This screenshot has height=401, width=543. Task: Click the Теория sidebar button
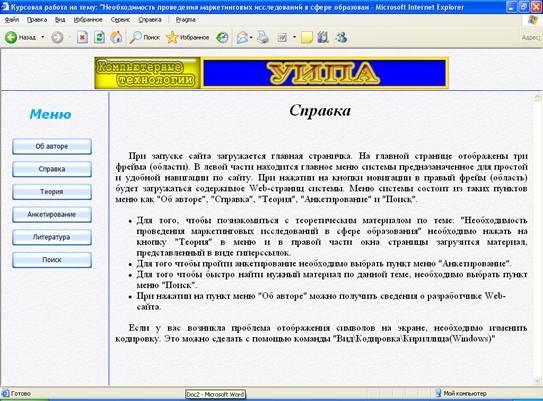(x=52, y=192)
